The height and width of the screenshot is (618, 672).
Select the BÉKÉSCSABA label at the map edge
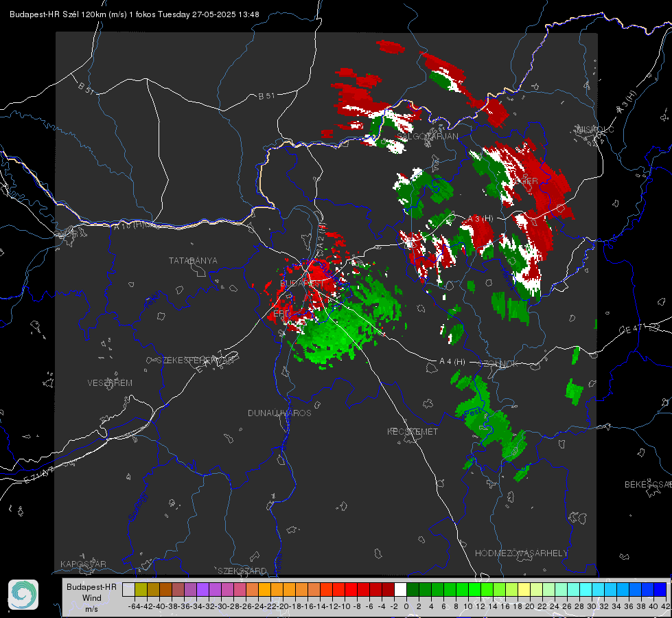click(x=648, y=484)
